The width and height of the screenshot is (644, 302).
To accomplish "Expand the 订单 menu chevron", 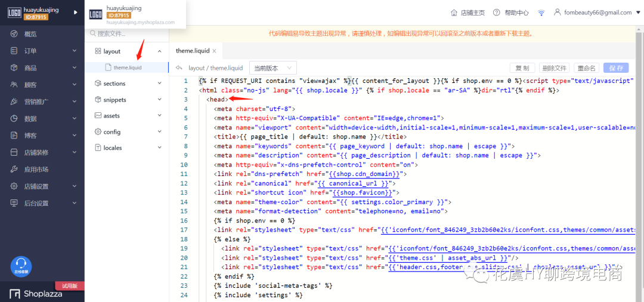I will (75, 51).
